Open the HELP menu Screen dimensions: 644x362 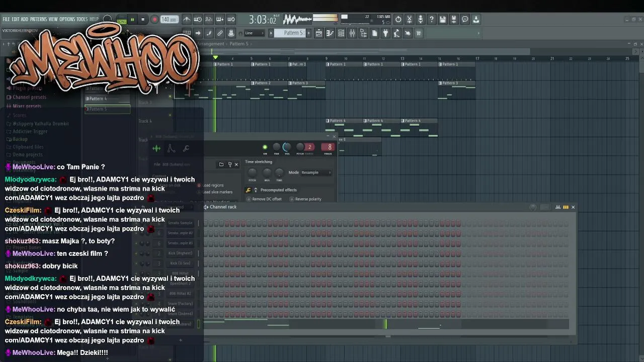pos(94,19)
